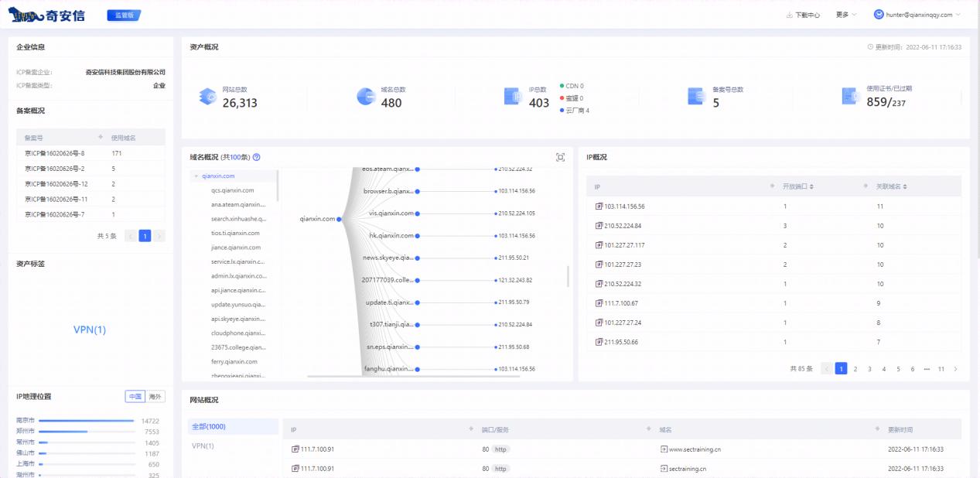Click the 网站总数 website total icon
Image resolution: width=980 pixels, height=478 pixels.
[x=209, y=96]
